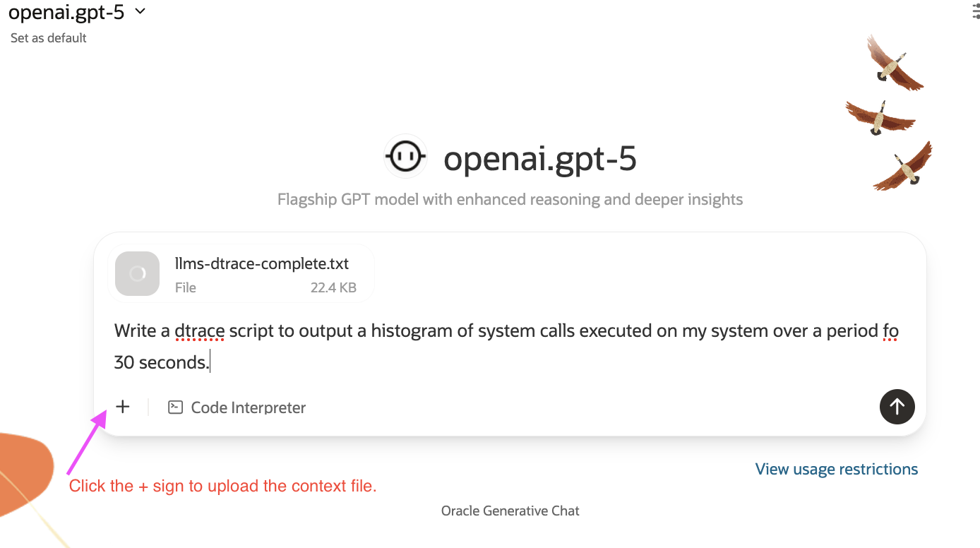Open the openai.gpt-5 model name dropdown

66,12
